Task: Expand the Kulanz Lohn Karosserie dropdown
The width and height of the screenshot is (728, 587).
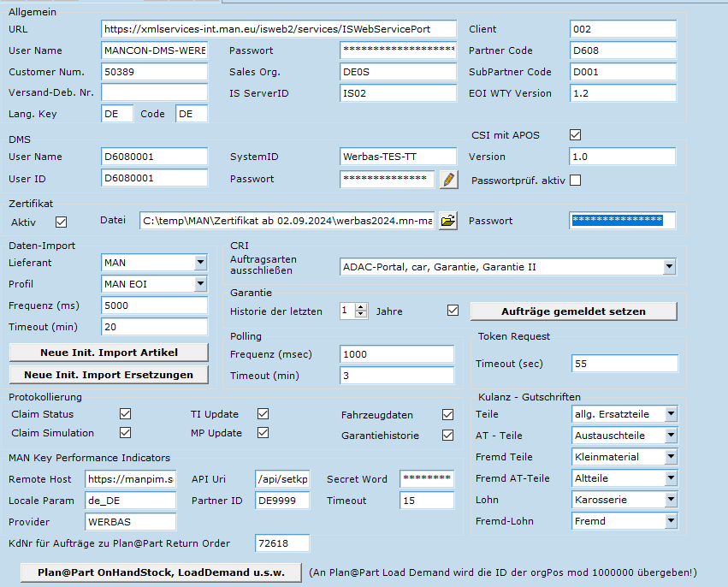Action: 670,500
